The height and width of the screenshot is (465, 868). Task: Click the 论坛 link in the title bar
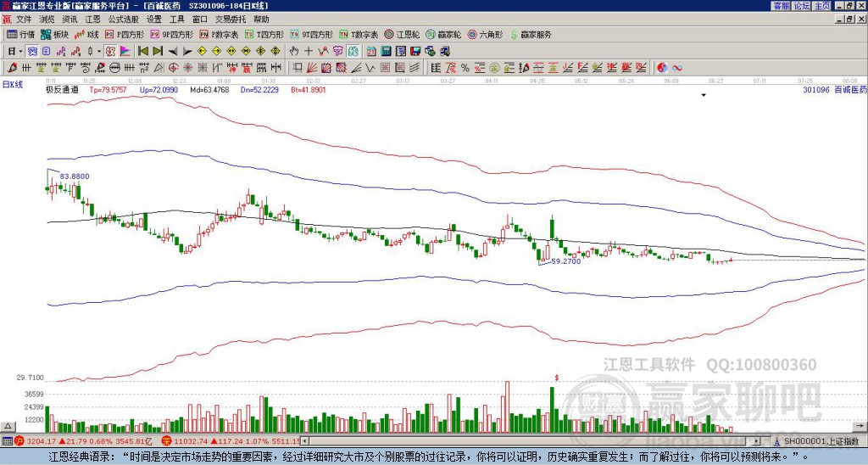[802, 6]
